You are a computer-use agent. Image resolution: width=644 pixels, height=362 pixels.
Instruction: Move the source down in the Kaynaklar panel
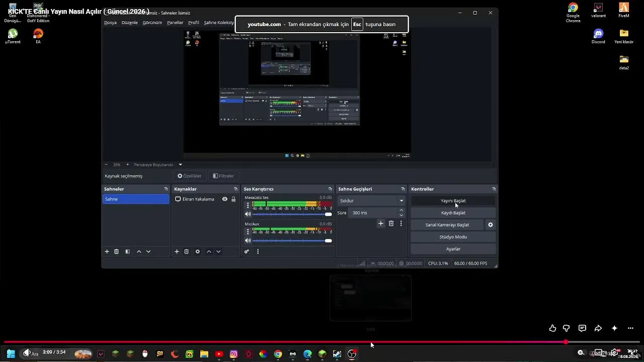click(218, 251)
